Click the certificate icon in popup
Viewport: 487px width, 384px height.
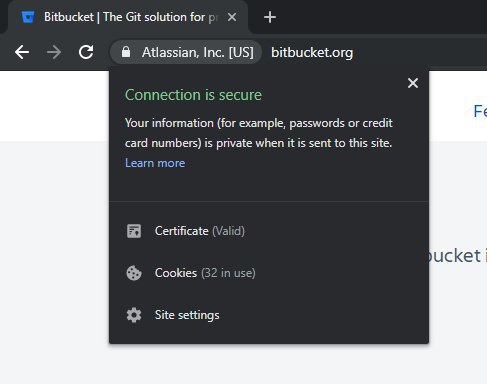pos(134,231)
